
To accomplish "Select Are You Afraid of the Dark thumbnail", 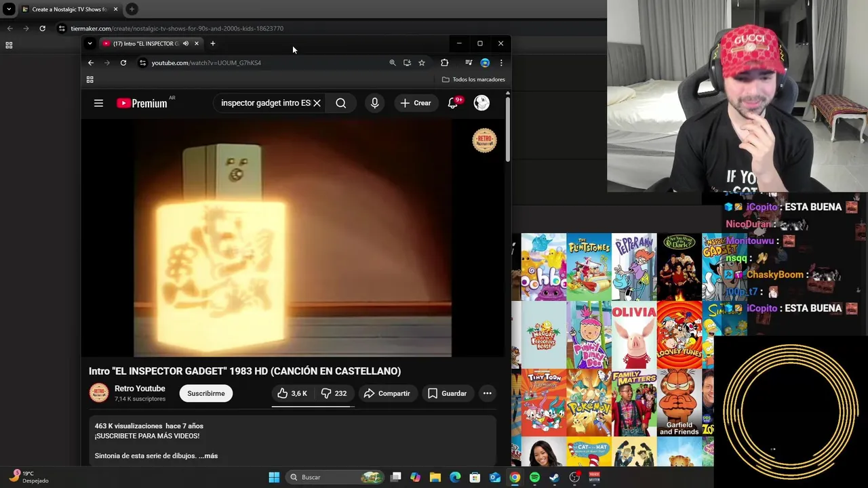I will (679, 267).
